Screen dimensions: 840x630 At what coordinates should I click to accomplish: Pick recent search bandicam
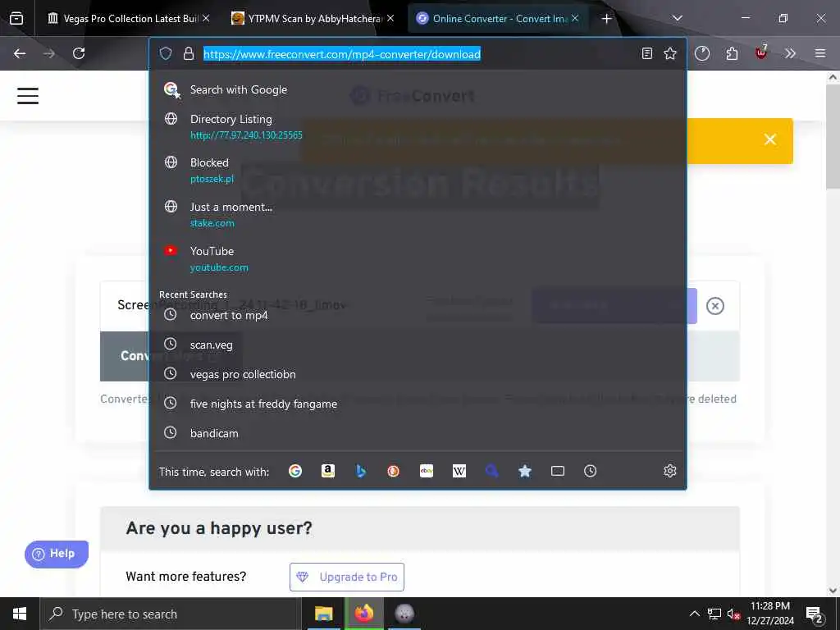coord(418,433)
